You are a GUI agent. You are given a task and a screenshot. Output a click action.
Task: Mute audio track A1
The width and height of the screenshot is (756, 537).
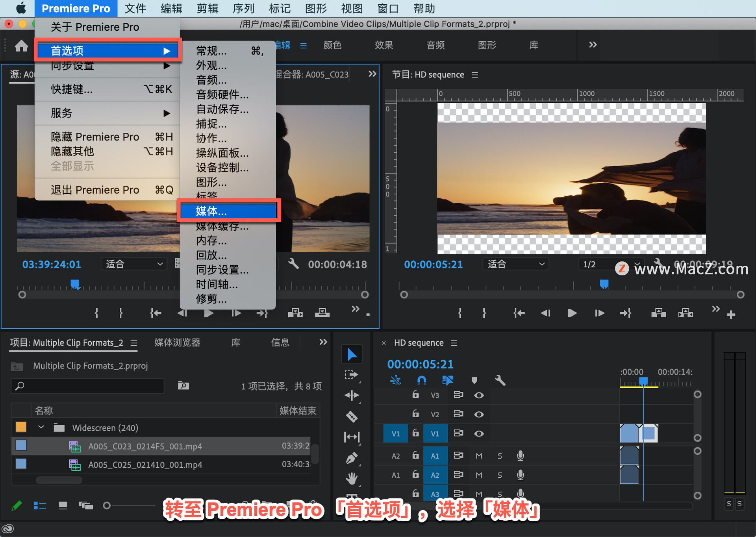point(479,456)
